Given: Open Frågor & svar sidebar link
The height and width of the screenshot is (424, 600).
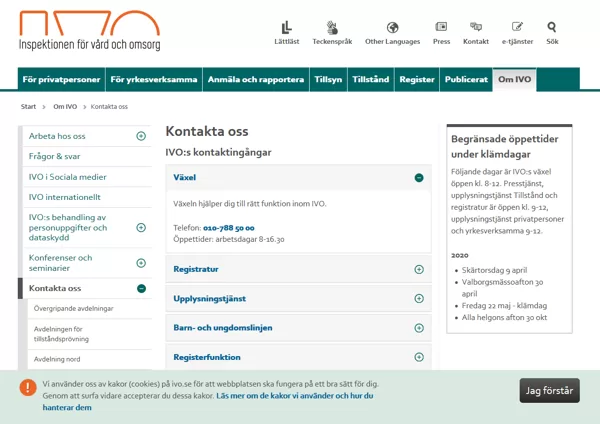Looking at the screenshot, I should 54,157.
